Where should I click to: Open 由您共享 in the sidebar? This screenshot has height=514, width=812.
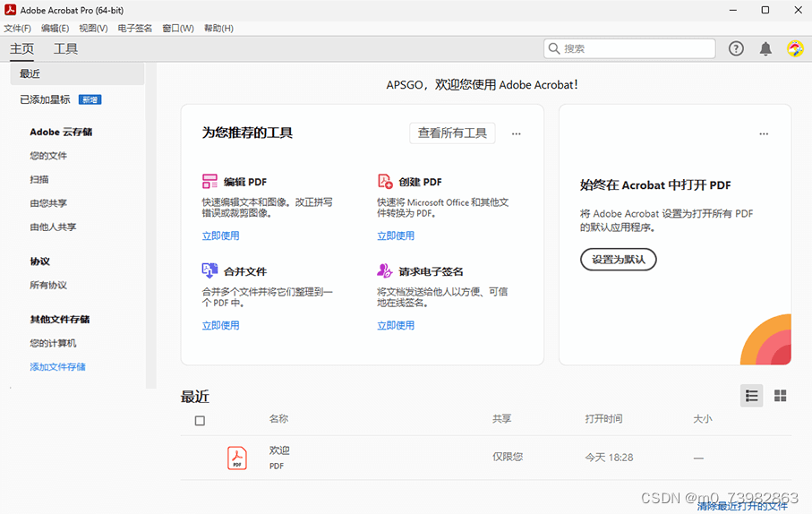(x=48, y=203)
